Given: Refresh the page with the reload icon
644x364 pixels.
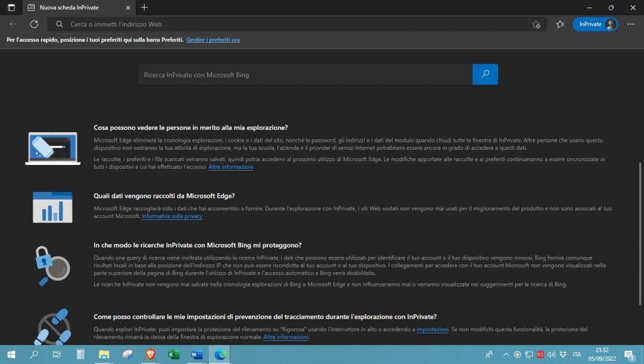Looking at the screenshot, I should tap(34, 25).
